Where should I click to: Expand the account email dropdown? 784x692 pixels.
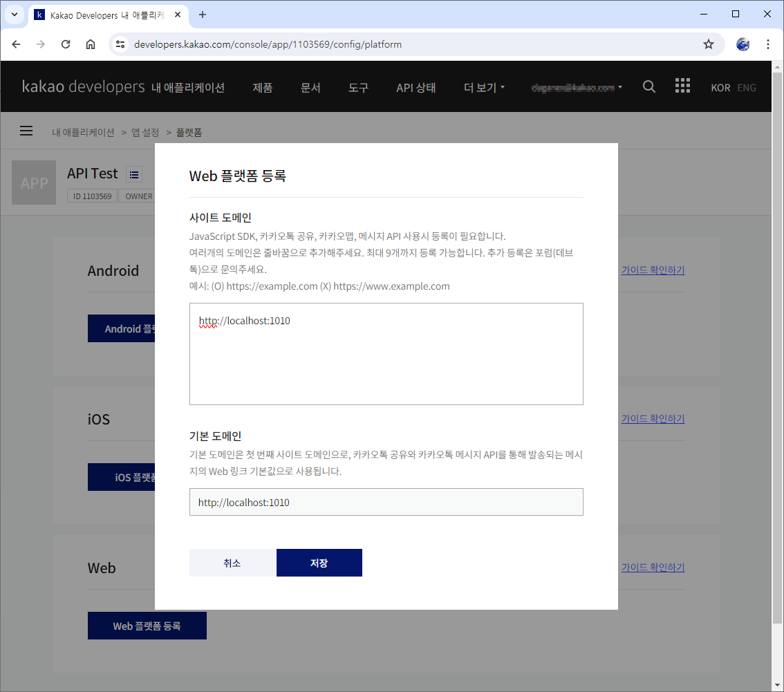click(x=577, y=88)
